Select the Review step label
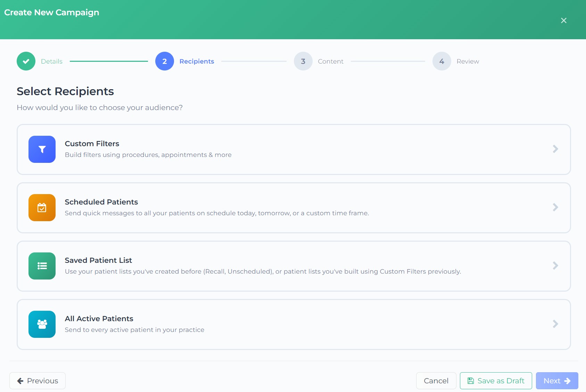This screenshot has height=392, width=586. [x=468, y=61]
